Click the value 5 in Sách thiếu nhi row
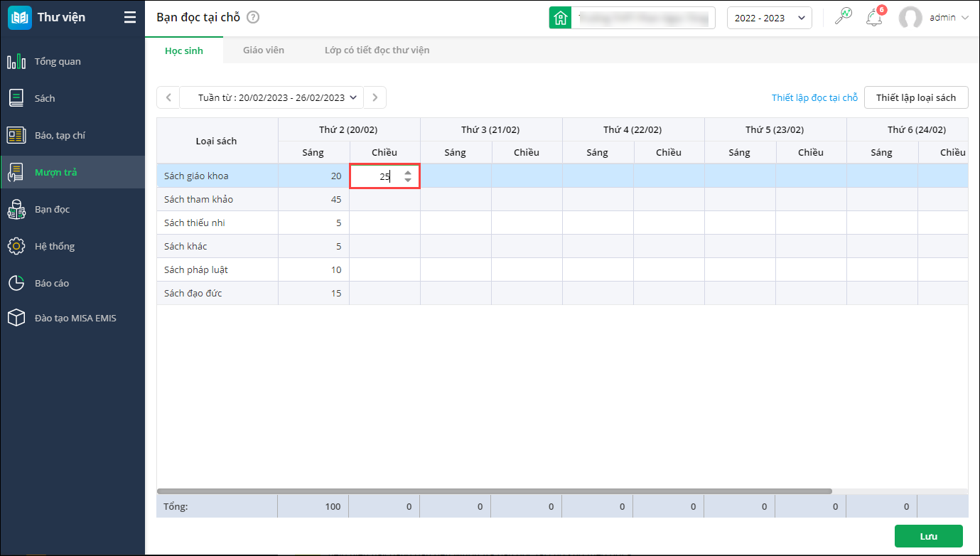Image resolution: width=980 pixels, height=556 pixels. (338, 223)
